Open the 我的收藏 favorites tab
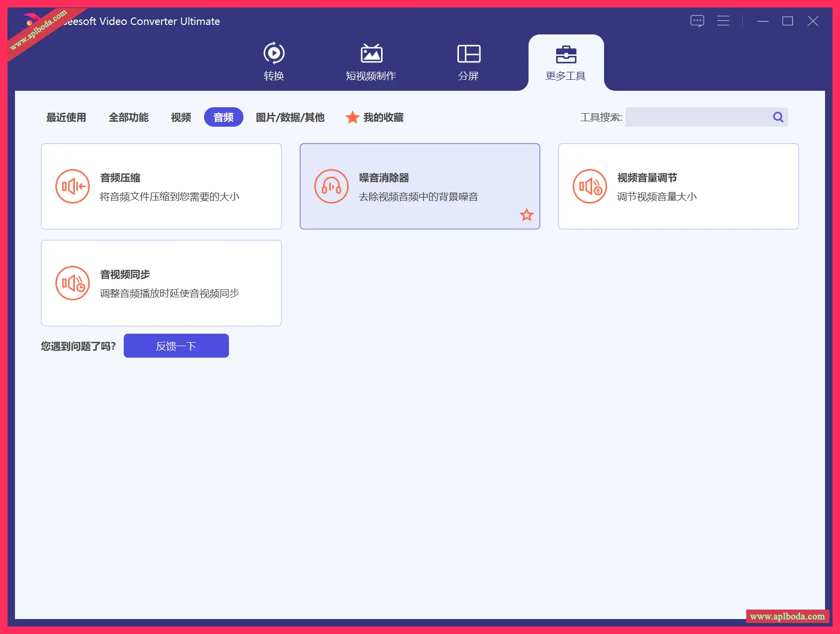Viewport: 840px width, 634px height. point(375,117)
